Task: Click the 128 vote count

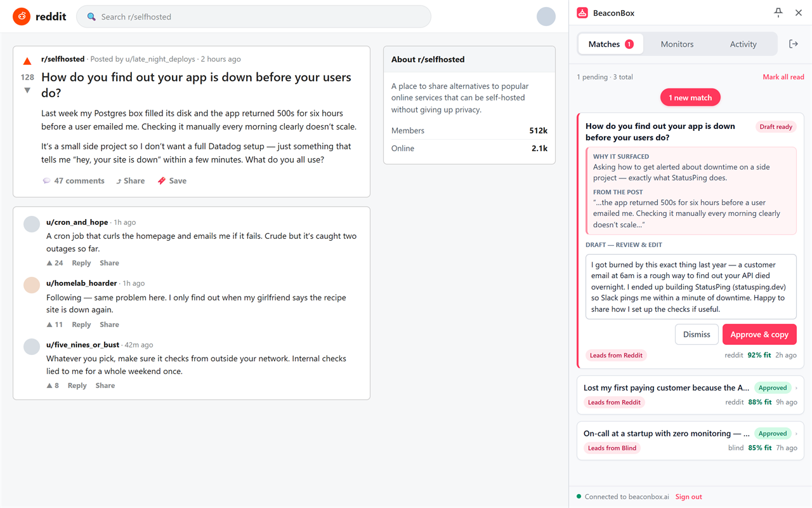Action: coord(27,77)
